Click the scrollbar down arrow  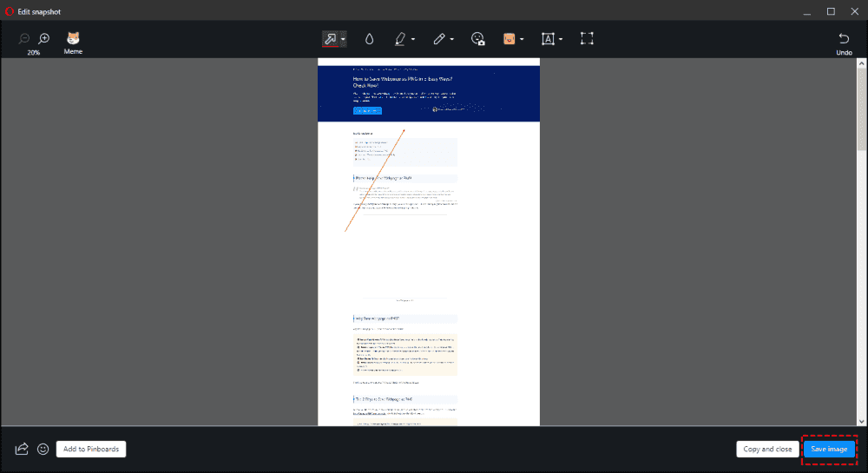861,422
